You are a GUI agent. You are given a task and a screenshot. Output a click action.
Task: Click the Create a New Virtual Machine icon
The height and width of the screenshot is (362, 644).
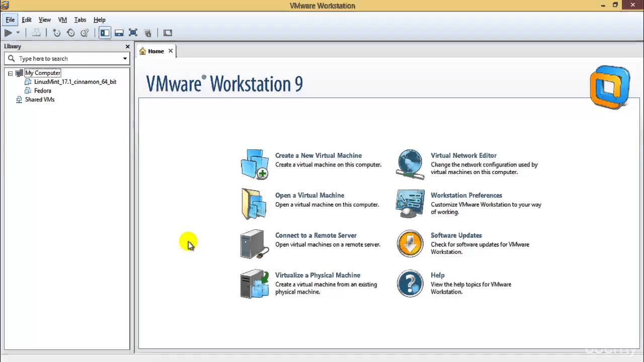coord(255,164)
